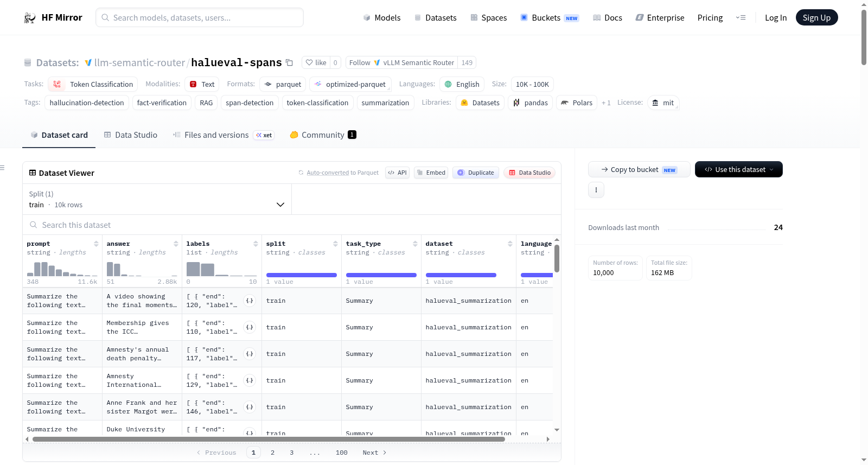868x465 pixels.
Task: Click the Sign Up button
Action: click(816, 17)
